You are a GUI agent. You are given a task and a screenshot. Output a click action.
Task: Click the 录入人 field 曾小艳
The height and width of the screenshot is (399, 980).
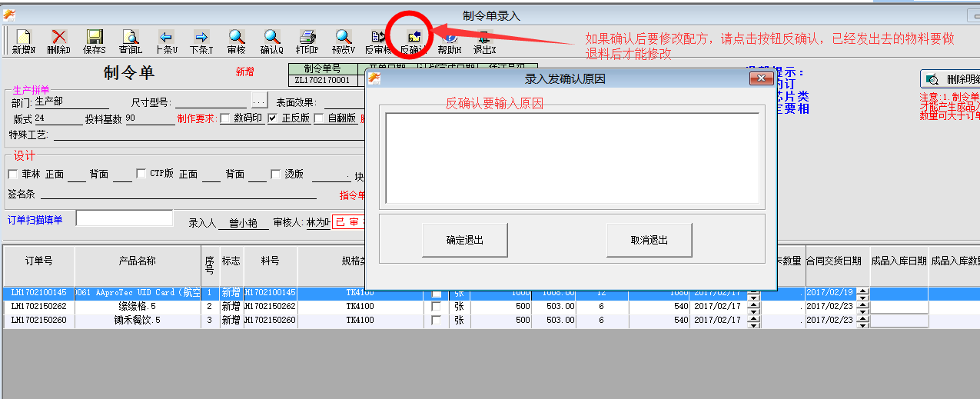[243, 223]
